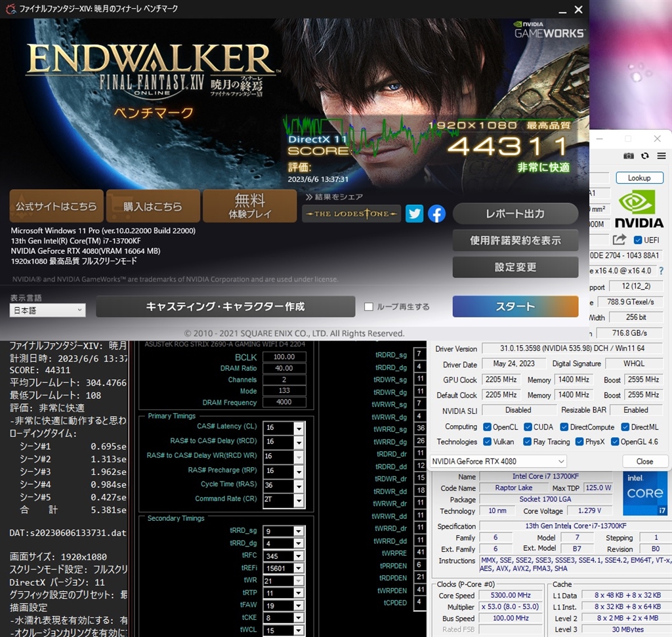The image size is (672, 637).
Task: Click SCORE: 44311 line in report
Action: pos(40,370)
